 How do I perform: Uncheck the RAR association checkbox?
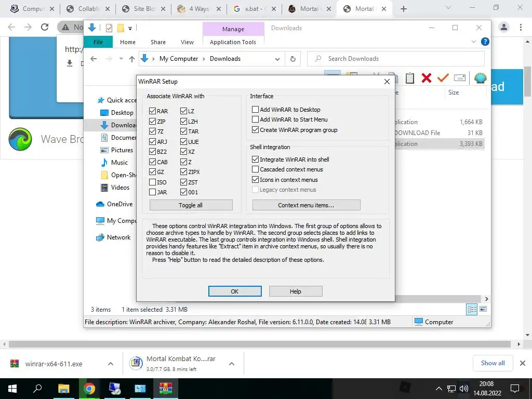(152, 111)
